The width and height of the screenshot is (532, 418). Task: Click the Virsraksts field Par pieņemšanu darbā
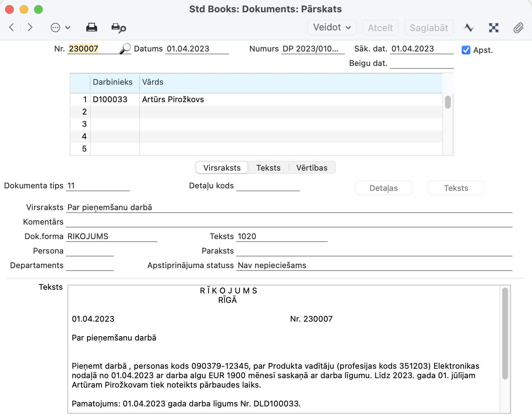pyautogui.click(x=289, y=207)
